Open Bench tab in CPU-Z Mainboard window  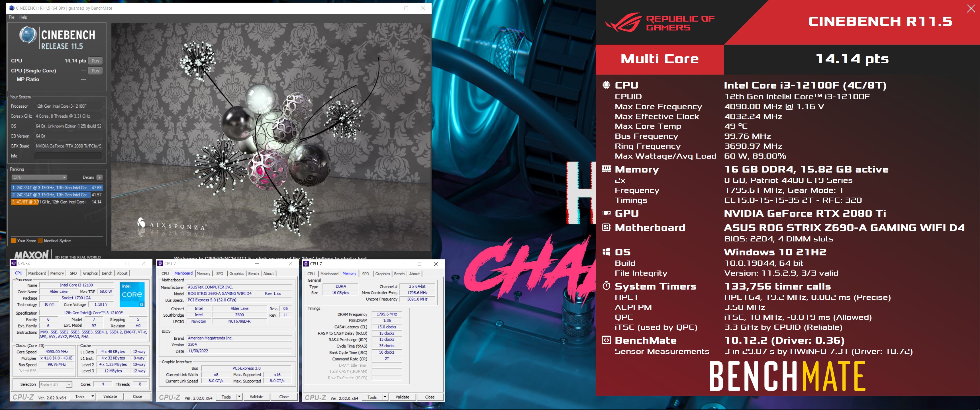(253, 273)
